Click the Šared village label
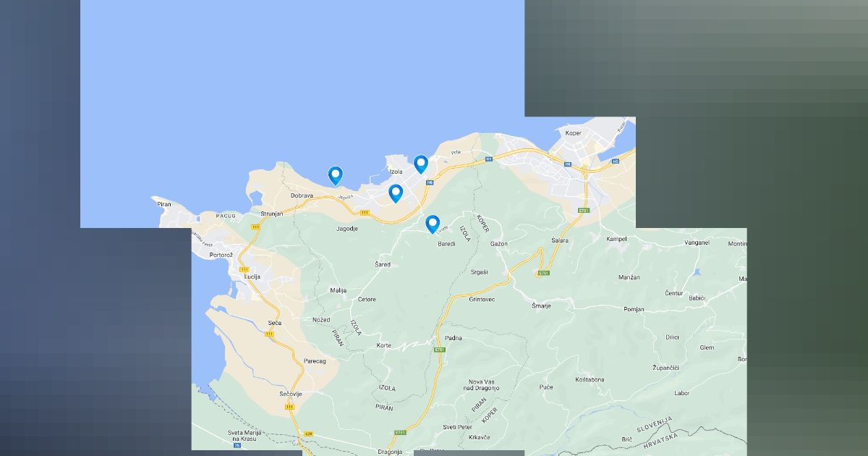868x456 pixels. (383, 265)
